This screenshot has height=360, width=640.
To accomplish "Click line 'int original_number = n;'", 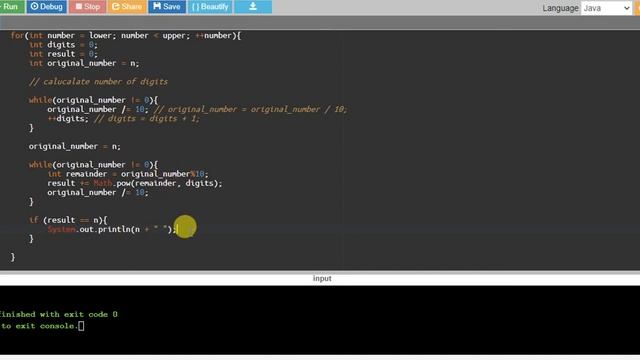I will [84, 63].
